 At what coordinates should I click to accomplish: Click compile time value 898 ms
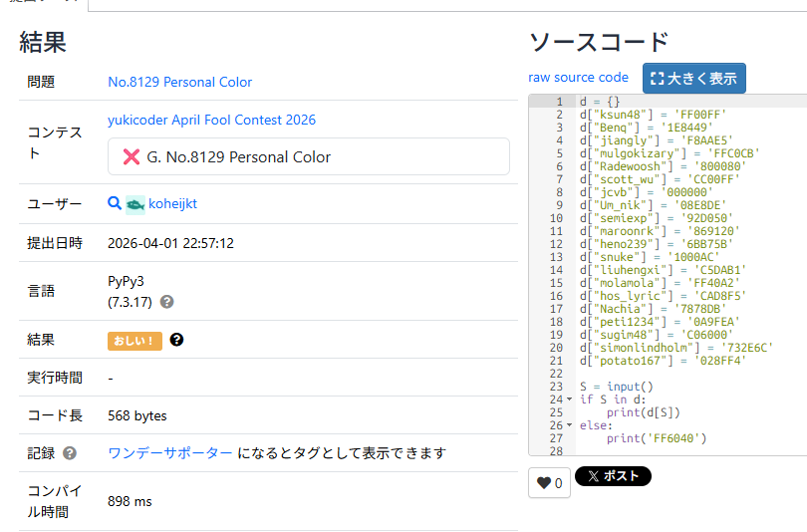(x=130, y=501)
